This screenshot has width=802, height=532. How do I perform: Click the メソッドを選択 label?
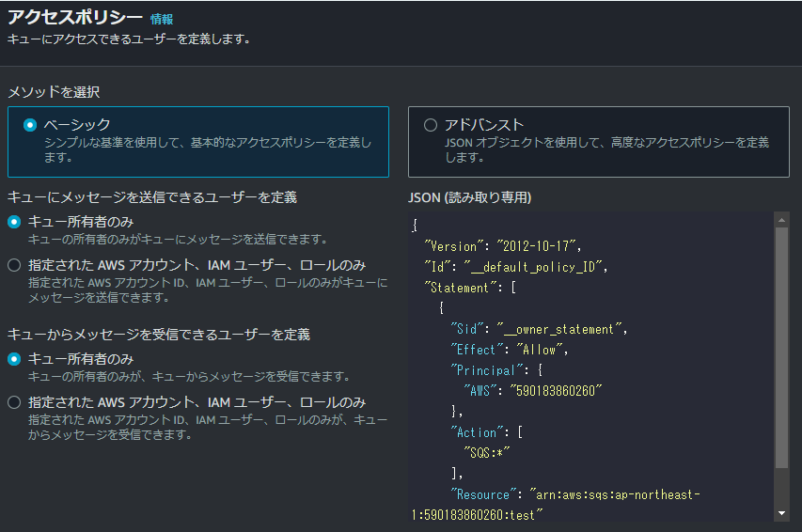(x=54, y=92)
